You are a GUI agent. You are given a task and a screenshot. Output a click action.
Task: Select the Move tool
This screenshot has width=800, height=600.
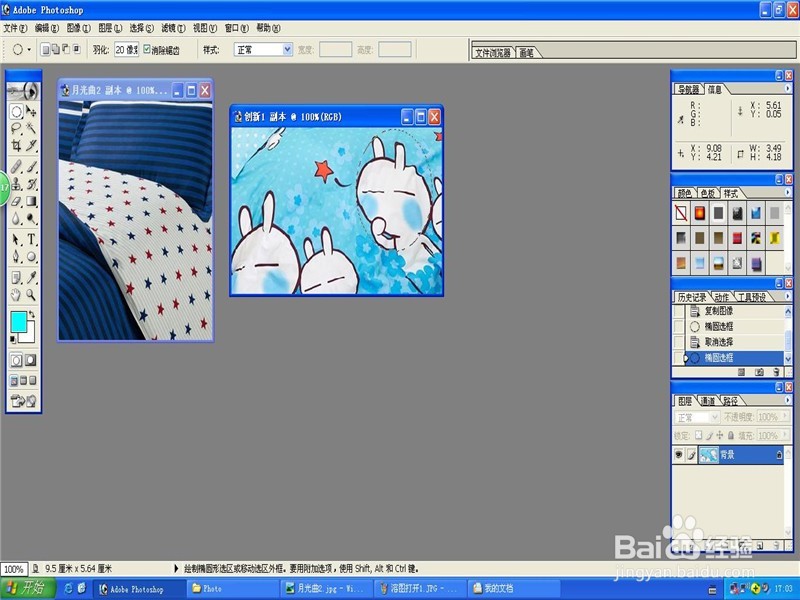(31, 111)
